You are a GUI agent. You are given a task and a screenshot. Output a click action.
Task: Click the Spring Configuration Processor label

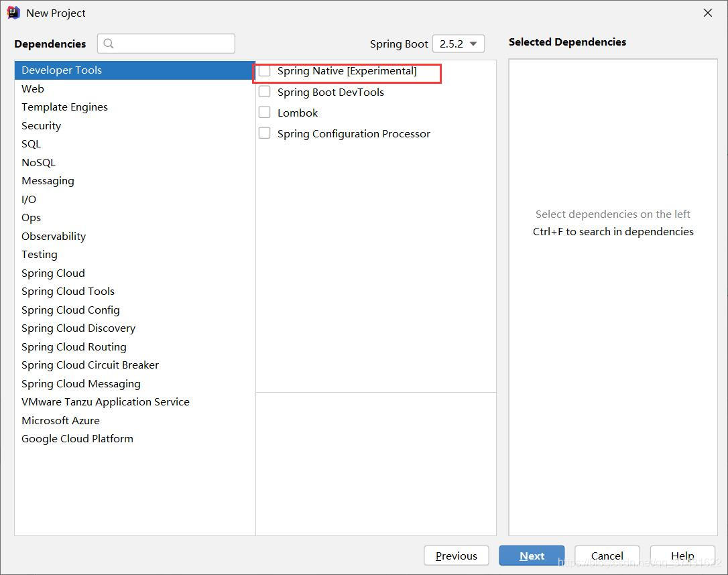(x=354, y=133)
